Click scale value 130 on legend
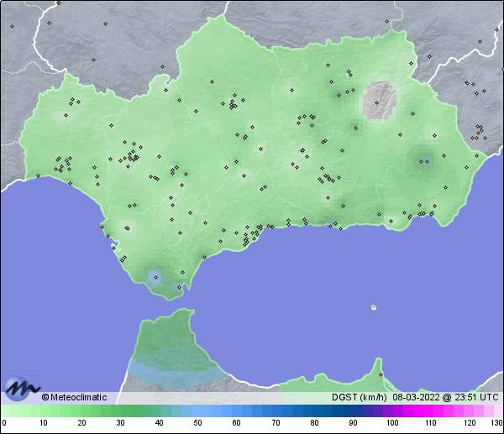 pyautogui.click(x=496, y=423)
